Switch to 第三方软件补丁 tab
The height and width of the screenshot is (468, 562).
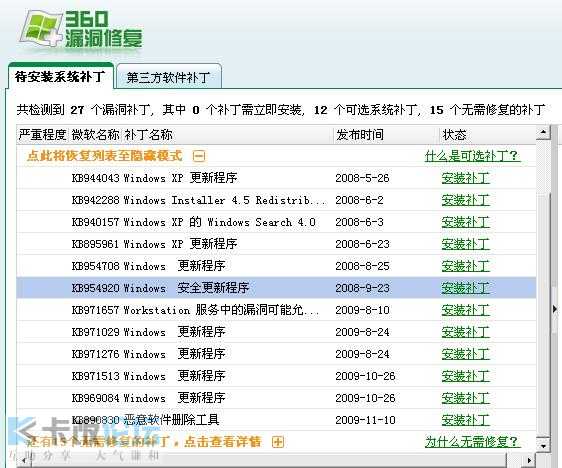pos(168,77)
